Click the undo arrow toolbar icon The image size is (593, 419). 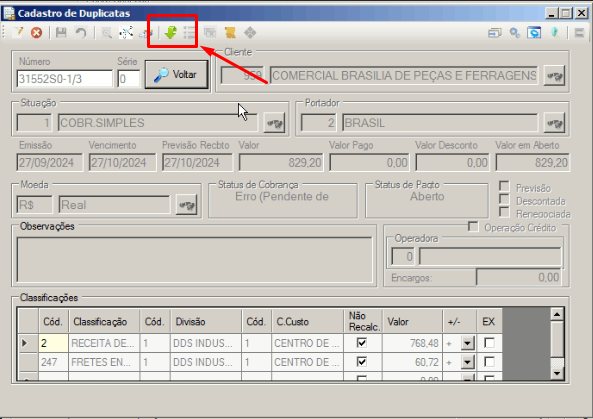click(81, 33)
